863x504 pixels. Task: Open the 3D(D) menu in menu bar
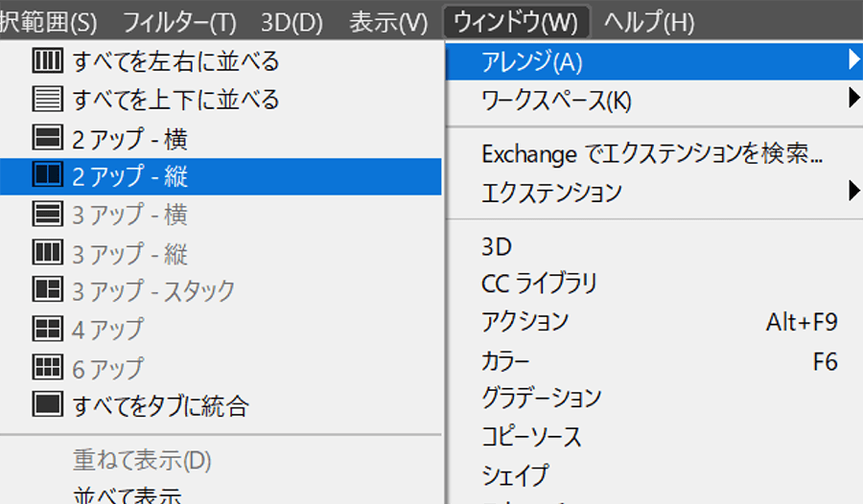[x=292, y=20]
